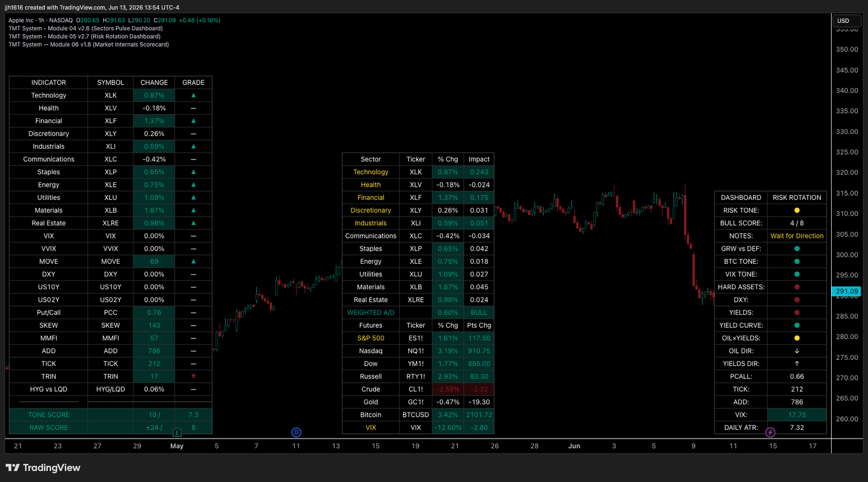Click the GRW vs DEF label

coord(741,249)
